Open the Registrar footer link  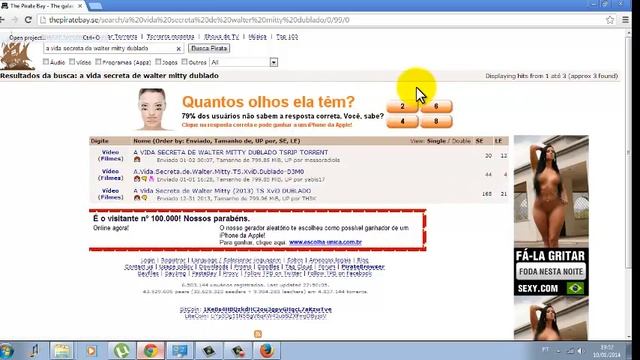pos(173,260)
